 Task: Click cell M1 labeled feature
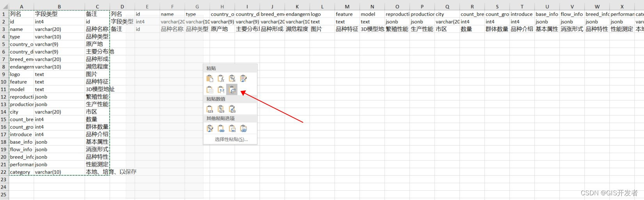pyautogui.click(x=347, y=14)
